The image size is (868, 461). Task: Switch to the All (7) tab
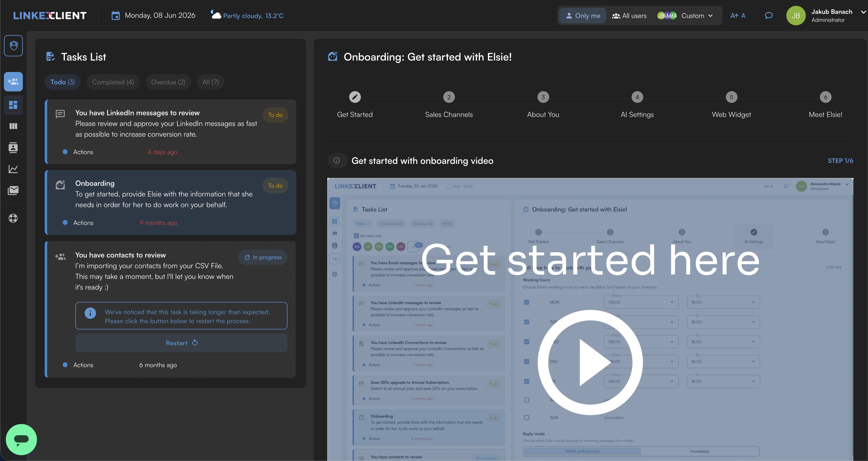(211, 82)
